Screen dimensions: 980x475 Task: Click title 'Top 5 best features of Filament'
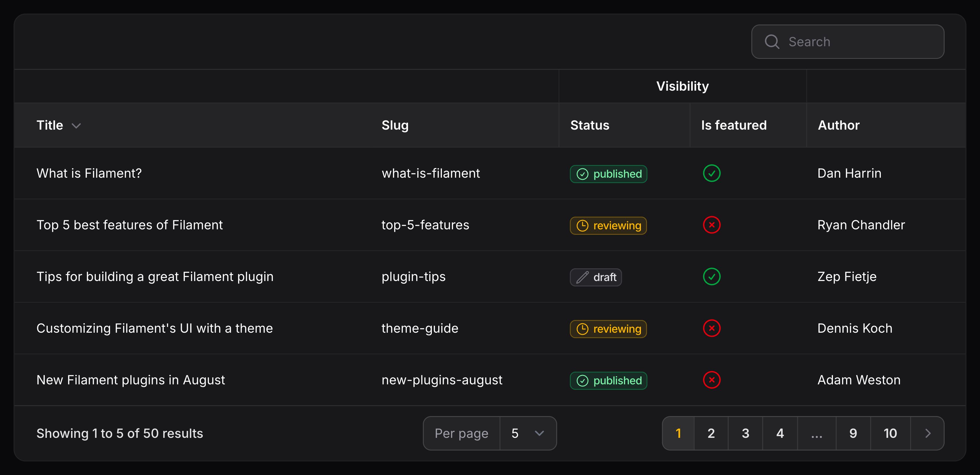click(x=129, y=225)
